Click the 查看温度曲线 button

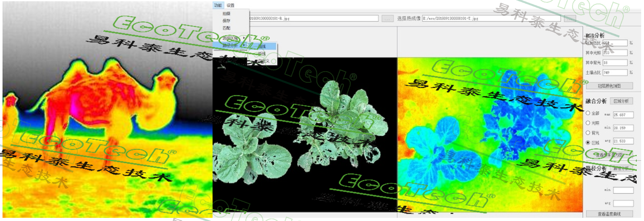(x=609, y=214)
